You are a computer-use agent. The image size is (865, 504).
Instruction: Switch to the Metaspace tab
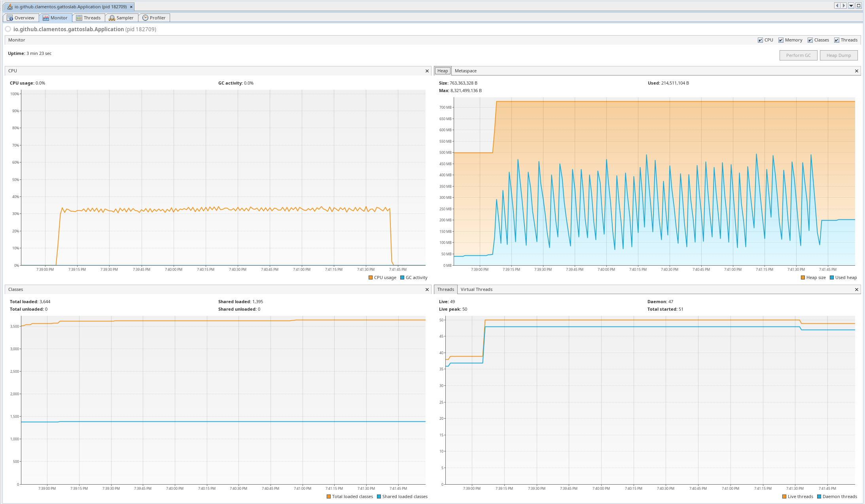(x=466, y=71)
